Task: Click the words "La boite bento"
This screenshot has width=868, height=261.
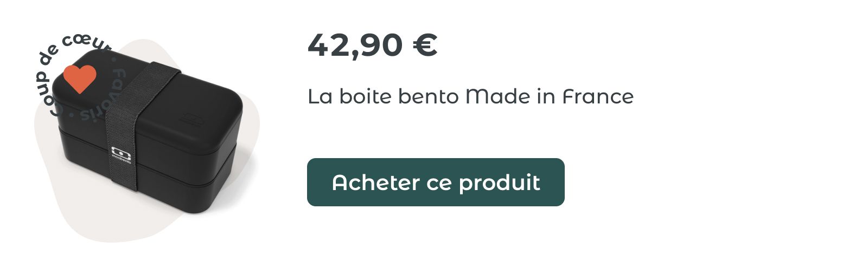Action: click(384, 97)
